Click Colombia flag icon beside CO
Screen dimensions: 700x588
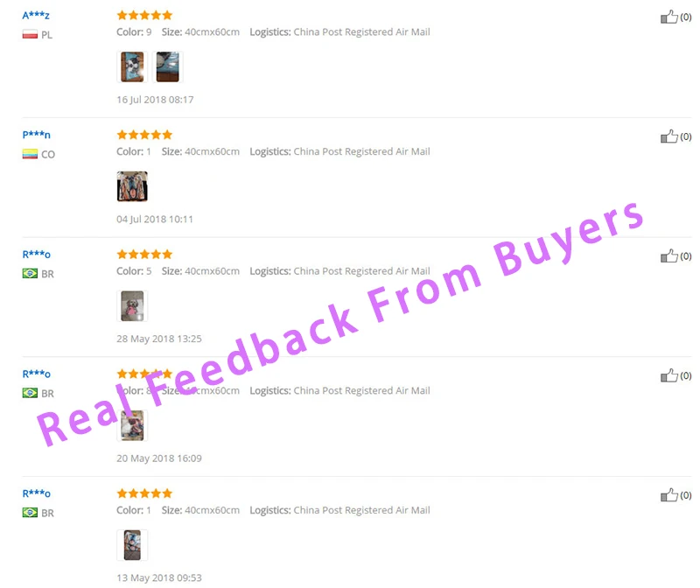30,154
